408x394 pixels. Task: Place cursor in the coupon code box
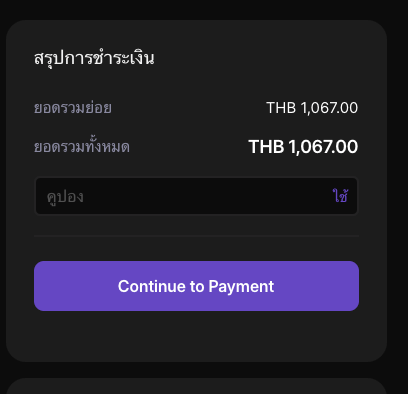click(x=196, y=196)
